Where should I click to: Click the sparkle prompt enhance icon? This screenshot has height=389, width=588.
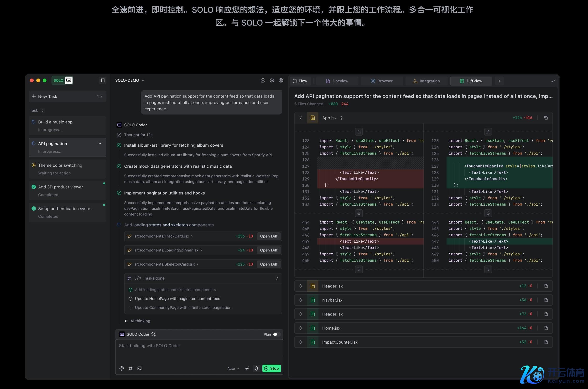pos(247,368)
